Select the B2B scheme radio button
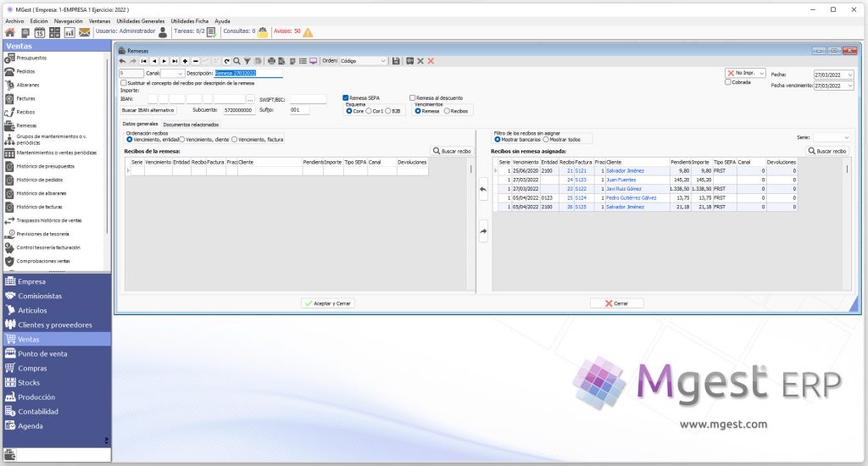The height and width of the screenshot is (466, 868). coord(388,111)
